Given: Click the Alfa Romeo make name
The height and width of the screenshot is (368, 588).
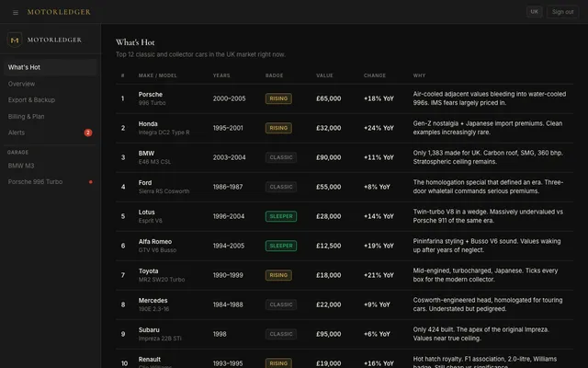Looking at the screenshot, I should [x=155, y=241].
